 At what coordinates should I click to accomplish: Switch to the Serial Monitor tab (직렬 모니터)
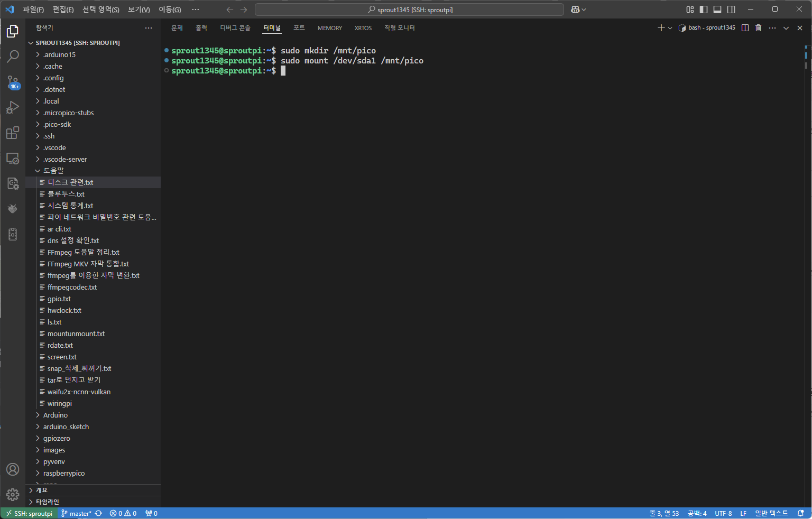400,28
